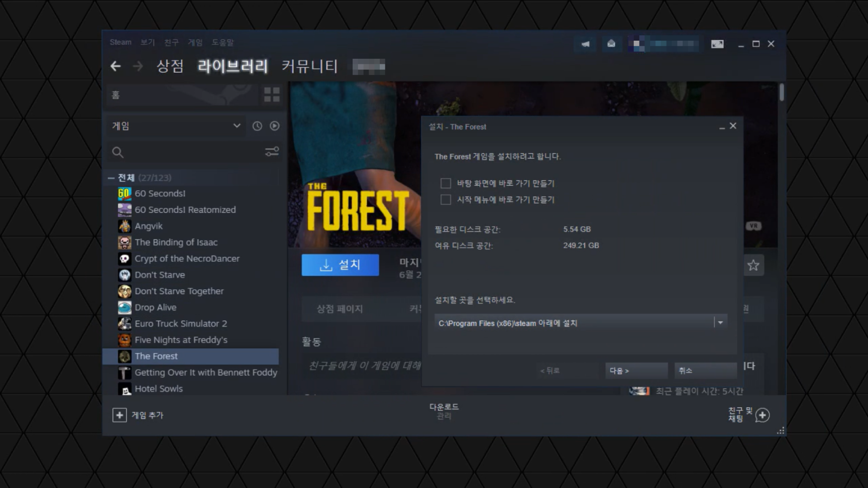
Task: Click 취소 to cancel installation
Action: pos(705,371)
